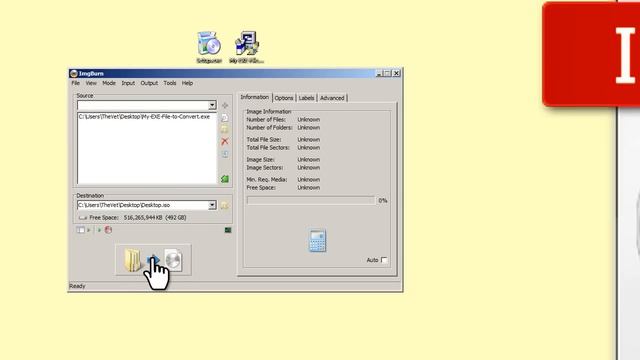Switch to the Labels tab
The width and height of the screenshot is (640, 360).
pos(306,98)
